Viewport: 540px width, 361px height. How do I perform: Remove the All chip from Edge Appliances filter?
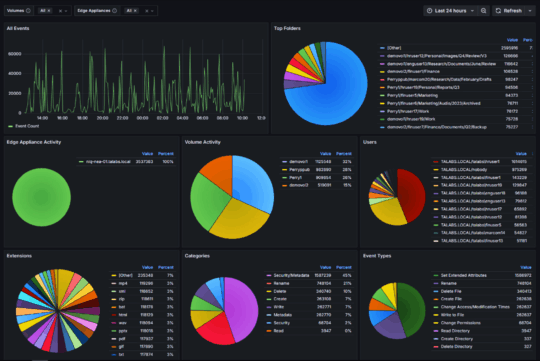click(x=135, y=11)
